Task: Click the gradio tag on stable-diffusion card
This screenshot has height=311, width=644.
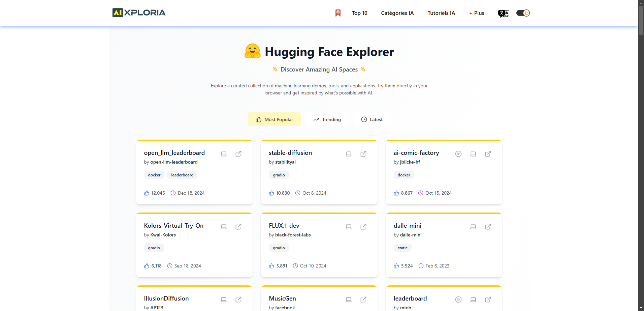Action: click(279, 175)
